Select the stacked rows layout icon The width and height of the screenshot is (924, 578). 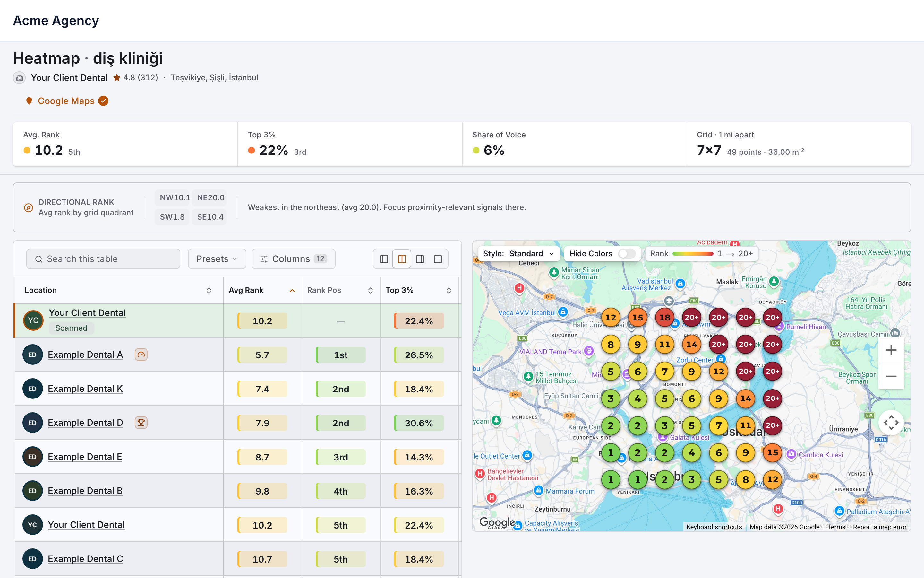tap(438, 259)
